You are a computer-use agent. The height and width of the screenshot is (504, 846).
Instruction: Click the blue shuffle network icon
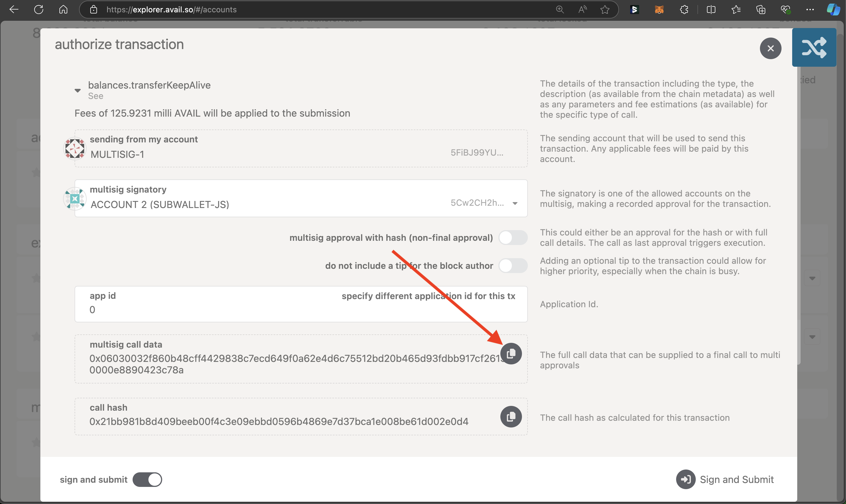click(x=814, y=48)
